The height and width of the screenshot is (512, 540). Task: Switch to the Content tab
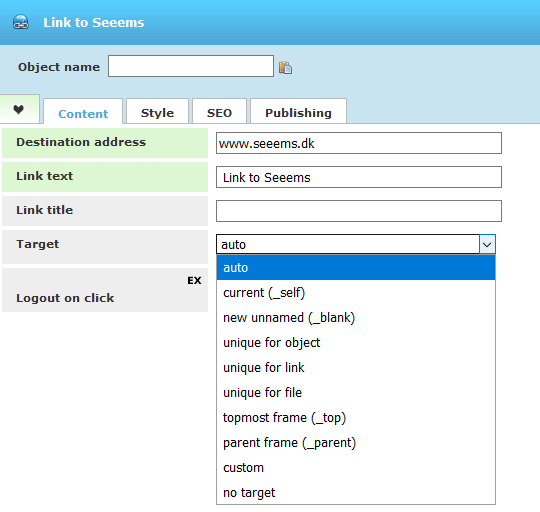[83, 112]
